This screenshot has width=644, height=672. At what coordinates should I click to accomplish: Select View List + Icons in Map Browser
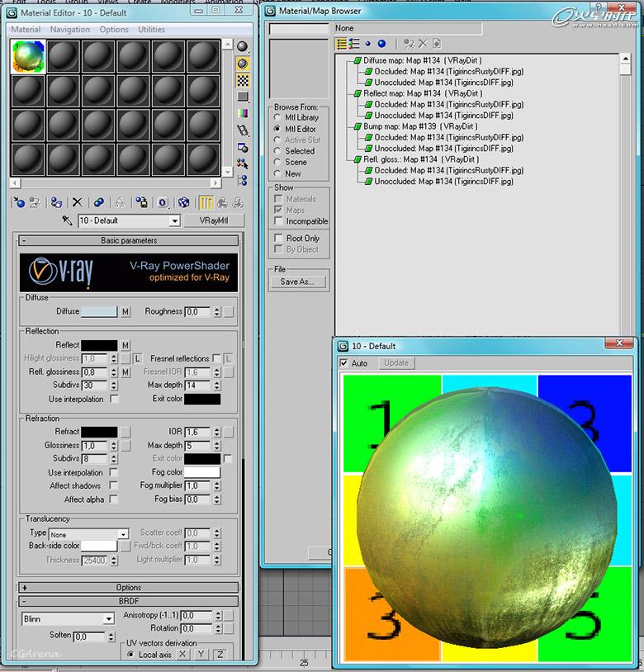[x=354, y=44]
